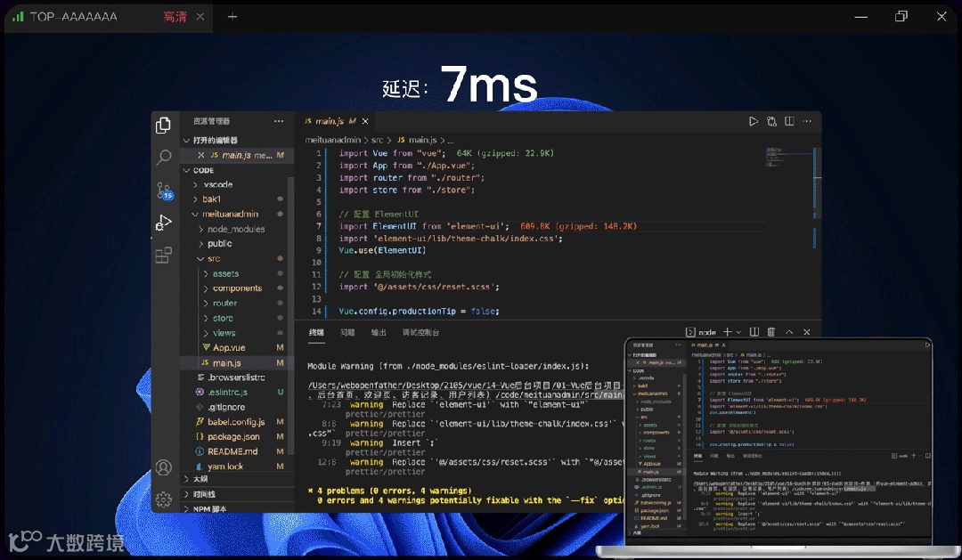Click the Split Editor icon

point(789,121)
